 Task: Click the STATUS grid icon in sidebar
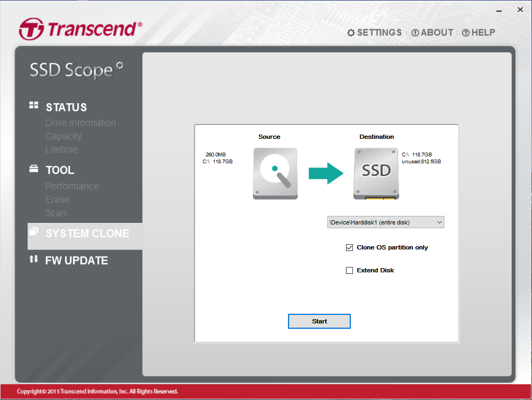[x=34, y=106]
